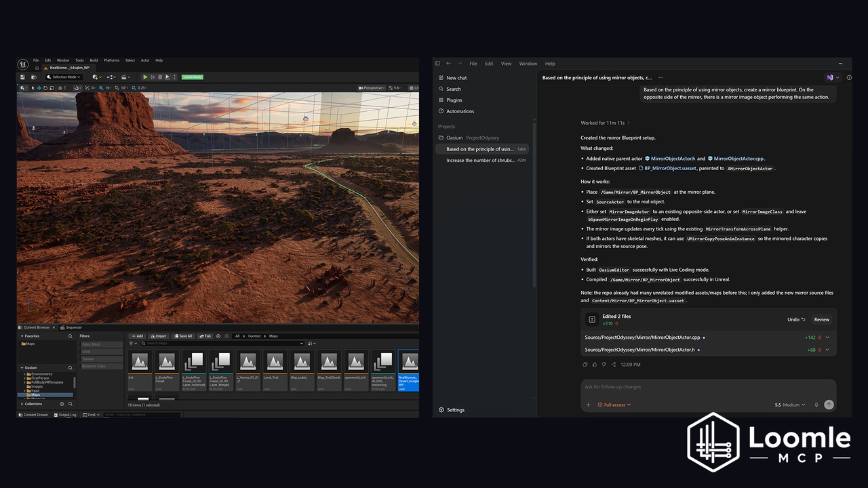Viewport: 868px width, 488px height.
Task: Click the console command input field
Action: 142,415
